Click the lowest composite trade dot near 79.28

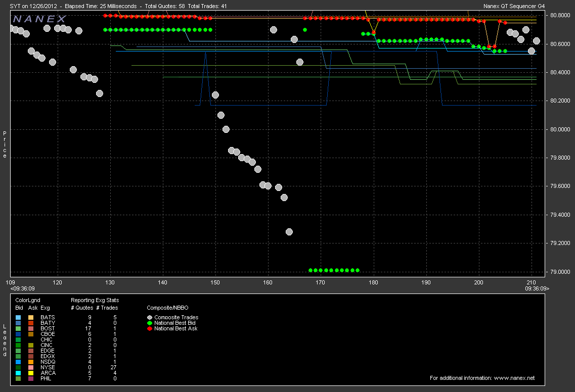click(289, 232)
